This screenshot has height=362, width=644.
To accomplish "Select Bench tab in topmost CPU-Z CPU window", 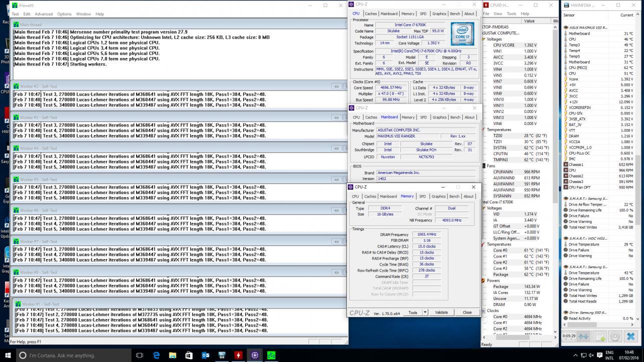I will pos(455,14).
